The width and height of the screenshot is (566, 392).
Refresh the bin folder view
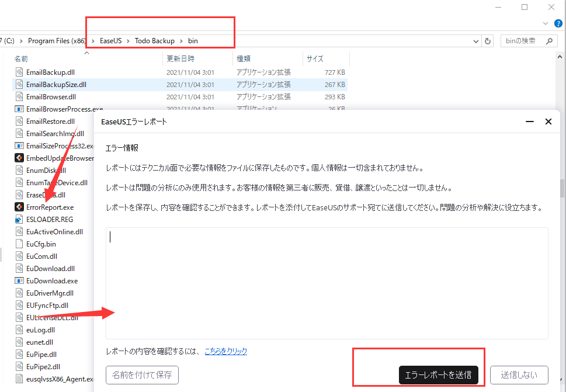click(x=488, y=41)
